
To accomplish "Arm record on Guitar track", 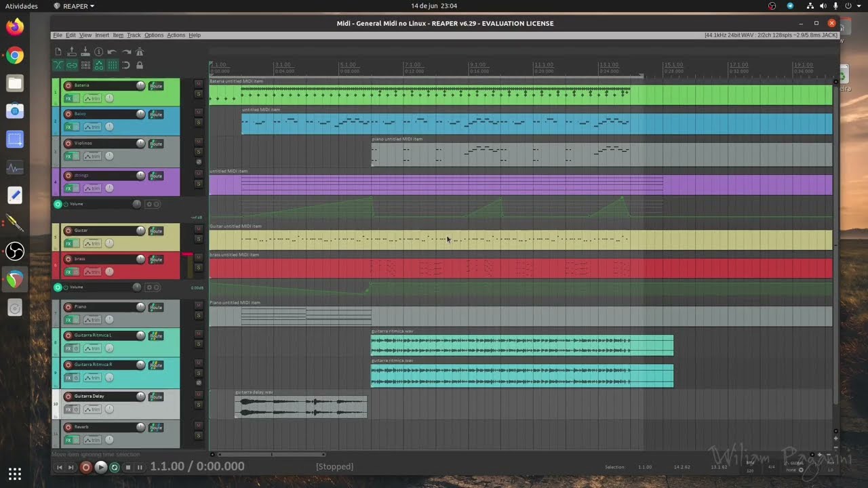I will click(68, 230).
